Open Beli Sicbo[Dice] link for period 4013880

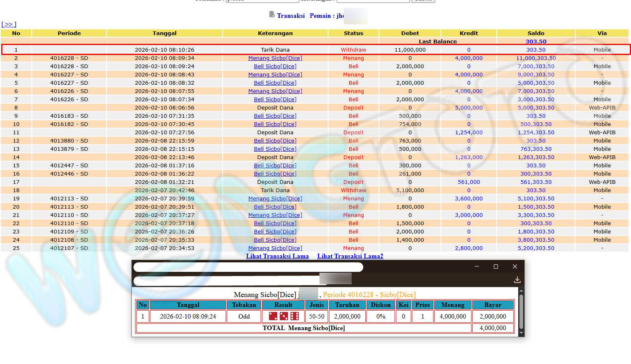275,141
